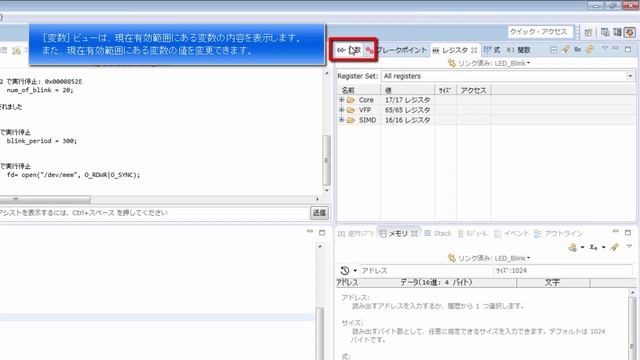The height and width of the screenshot is (360, 640).
Task: Switch to the second perspective icon in the switcher
Action: point(617,32)
